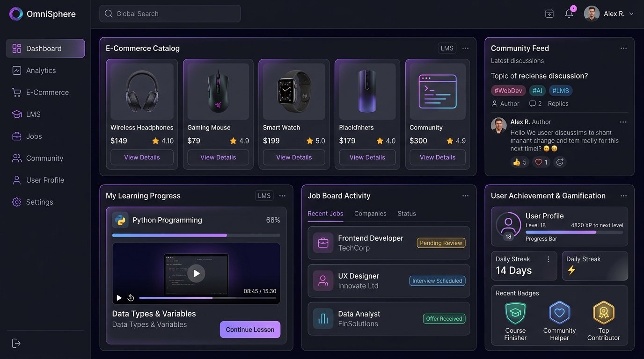The image size is (644, 359).
Task: Play the lesson video center button
Action: pyautogui.click(x=196, y=273)
